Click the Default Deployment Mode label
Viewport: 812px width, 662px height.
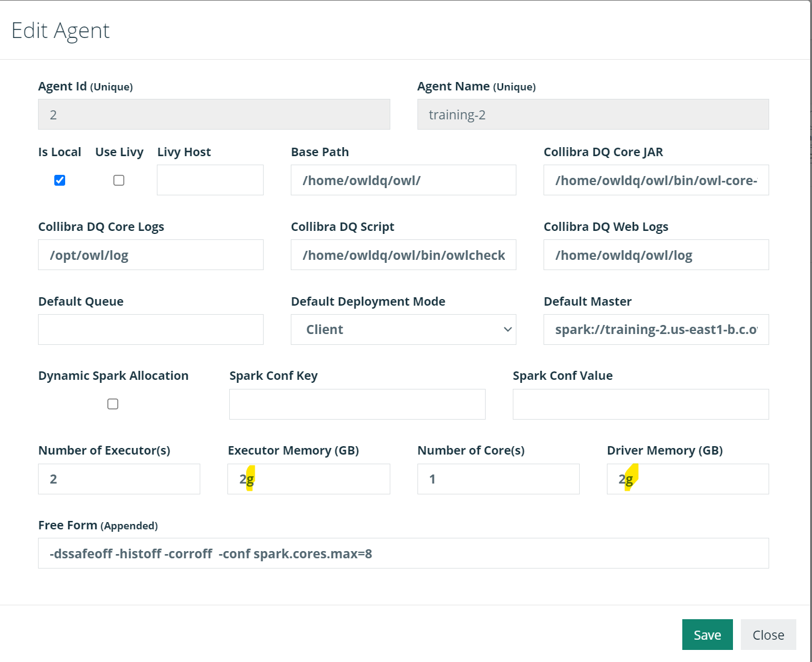[x=368, y=301]
